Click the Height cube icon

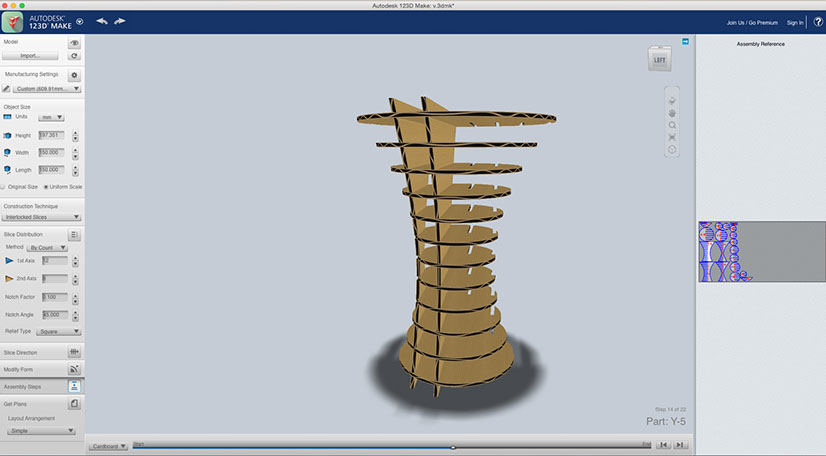point(7,136)
